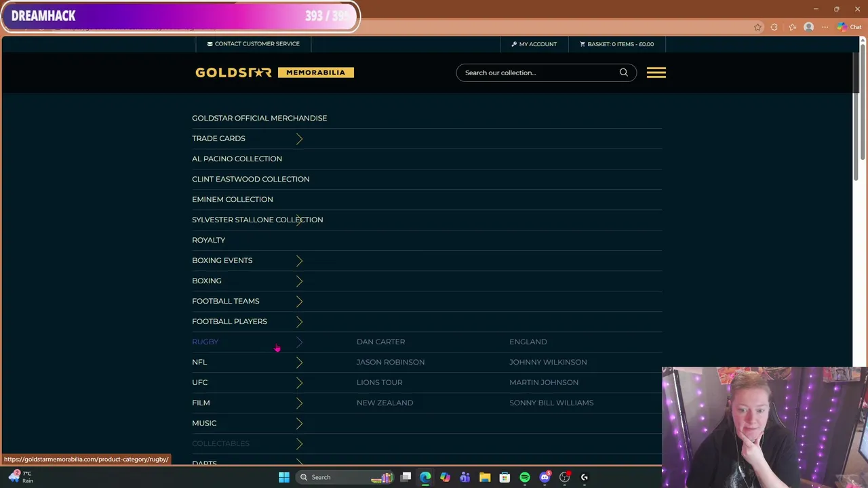This screenshot has width=868, height=488.
Task: Select Eminem Collection menu item
Action: tap(232, 199)
